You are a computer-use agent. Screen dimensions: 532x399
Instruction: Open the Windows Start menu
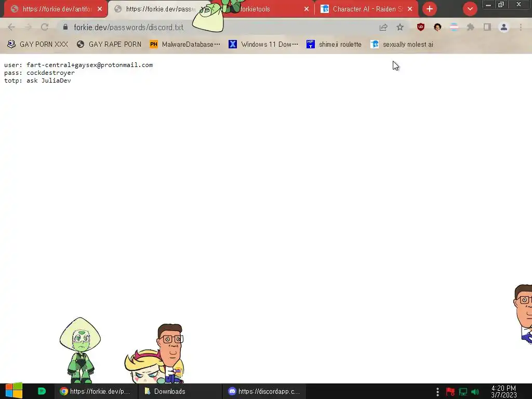pos(14,391)
